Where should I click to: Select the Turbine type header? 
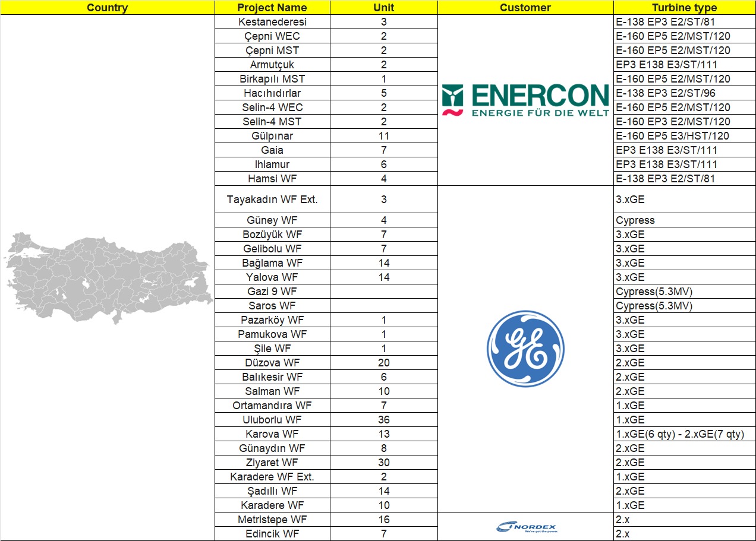click(x=684, y=8)
